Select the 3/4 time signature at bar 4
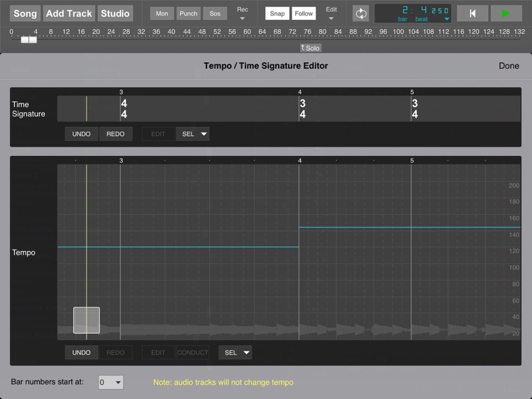 point(303,109)
